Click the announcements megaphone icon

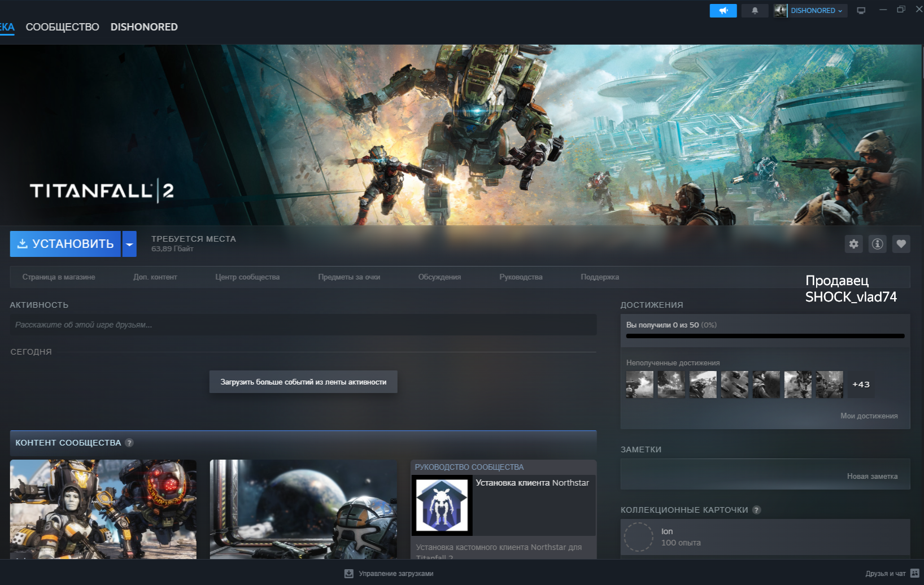coord(723,11)
